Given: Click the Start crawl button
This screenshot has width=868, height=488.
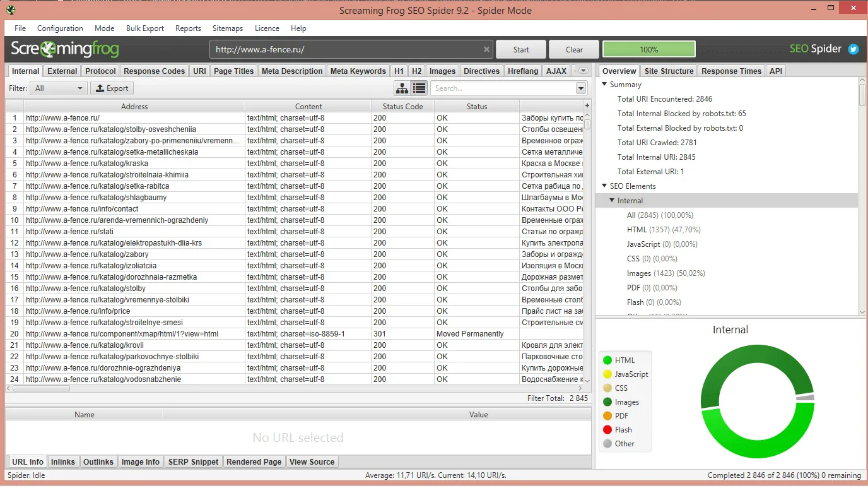Looking at the screenshot, I should click(521, 49).
